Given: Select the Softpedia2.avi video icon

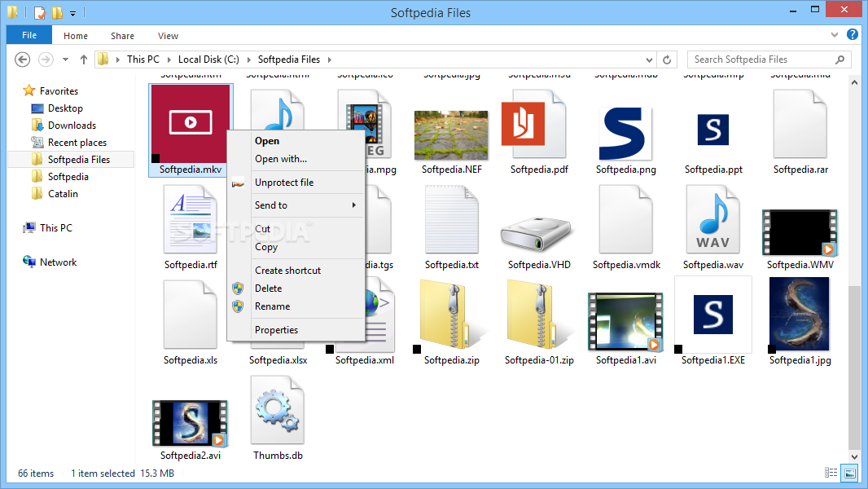Looking at the screenshot, I should [190, 424].
